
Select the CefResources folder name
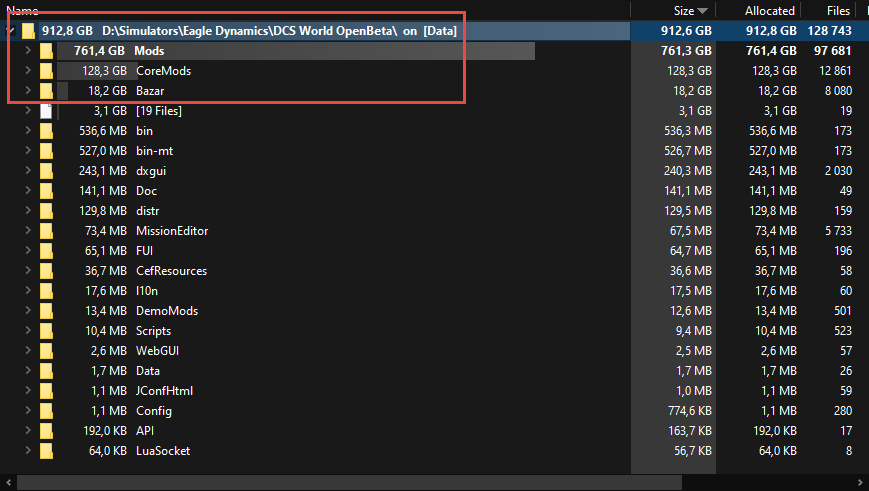click(x=172, y=270)
